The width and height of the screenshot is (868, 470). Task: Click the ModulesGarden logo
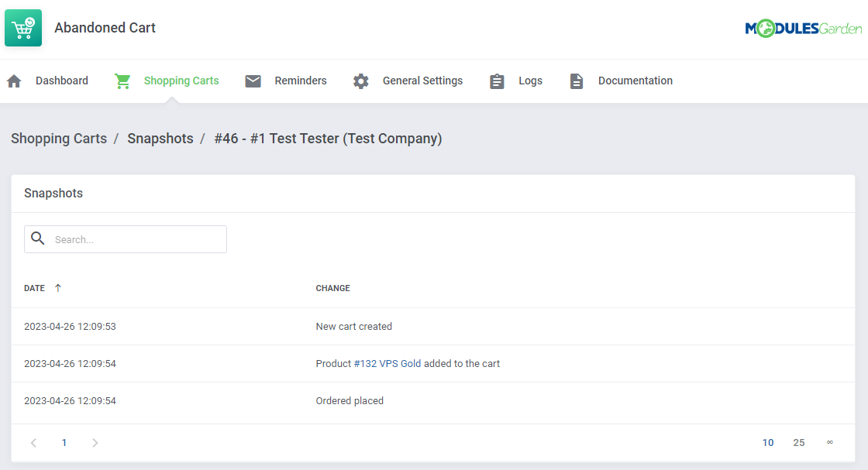(803, 28)
